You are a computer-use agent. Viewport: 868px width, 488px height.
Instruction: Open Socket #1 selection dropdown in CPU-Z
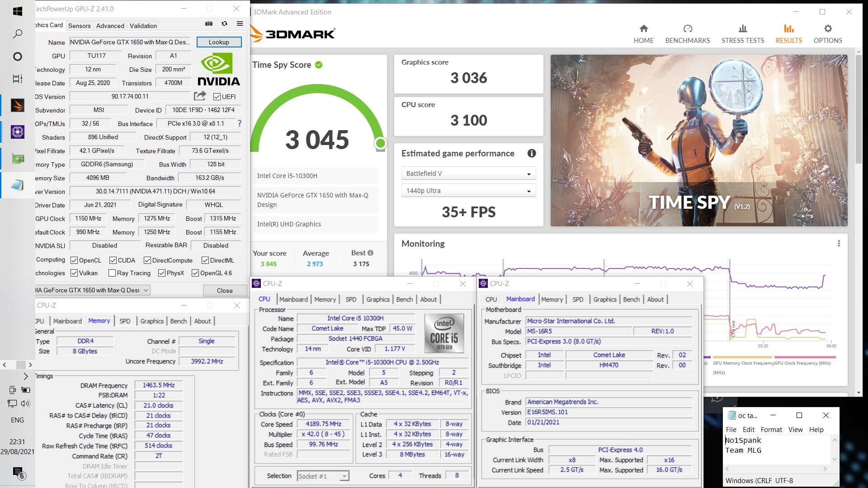pos(323,476)
